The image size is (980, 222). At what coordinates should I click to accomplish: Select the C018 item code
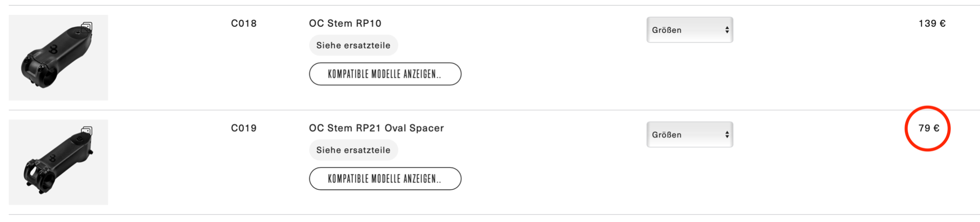244,23
